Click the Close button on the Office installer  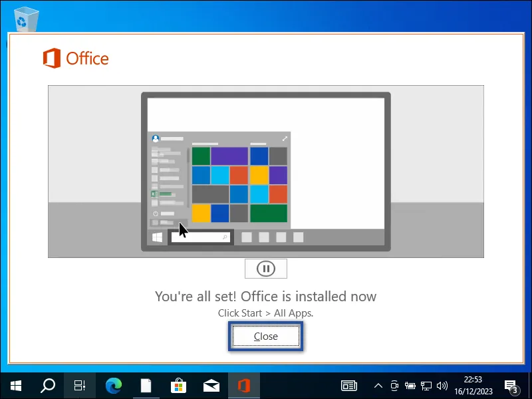tap(265, 336)
